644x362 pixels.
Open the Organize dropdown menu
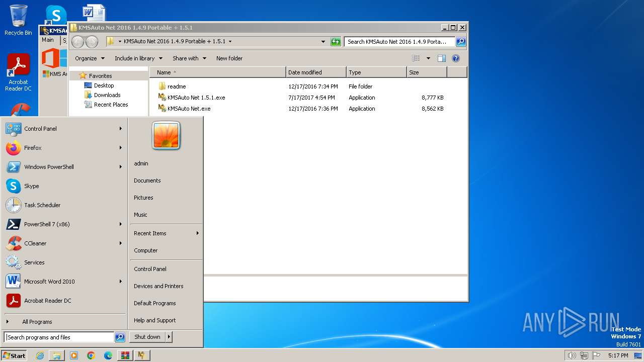point(90,58)
